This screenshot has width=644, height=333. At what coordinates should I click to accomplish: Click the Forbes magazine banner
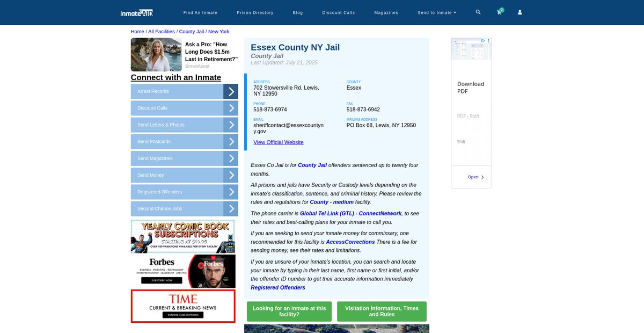183,271
